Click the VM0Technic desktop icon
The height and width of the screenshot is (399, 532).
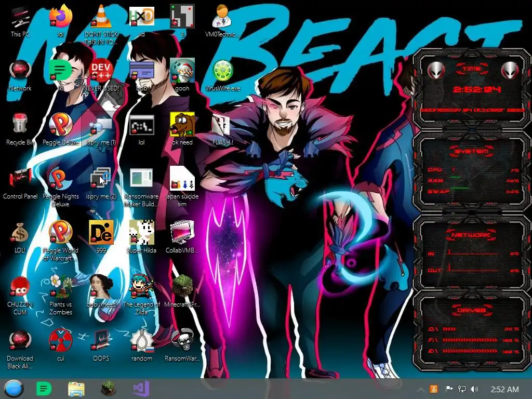point(222,16)
